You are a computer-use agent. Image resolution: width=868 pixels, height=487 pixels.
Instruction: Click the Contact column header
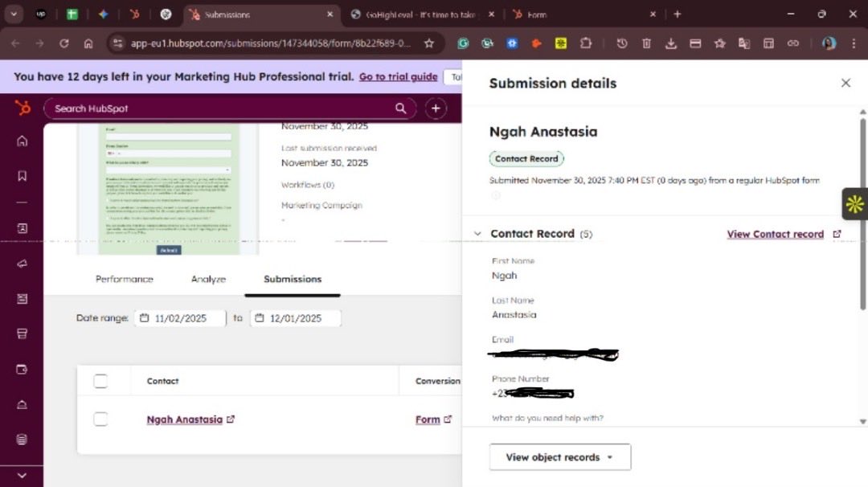click(162, 381)
